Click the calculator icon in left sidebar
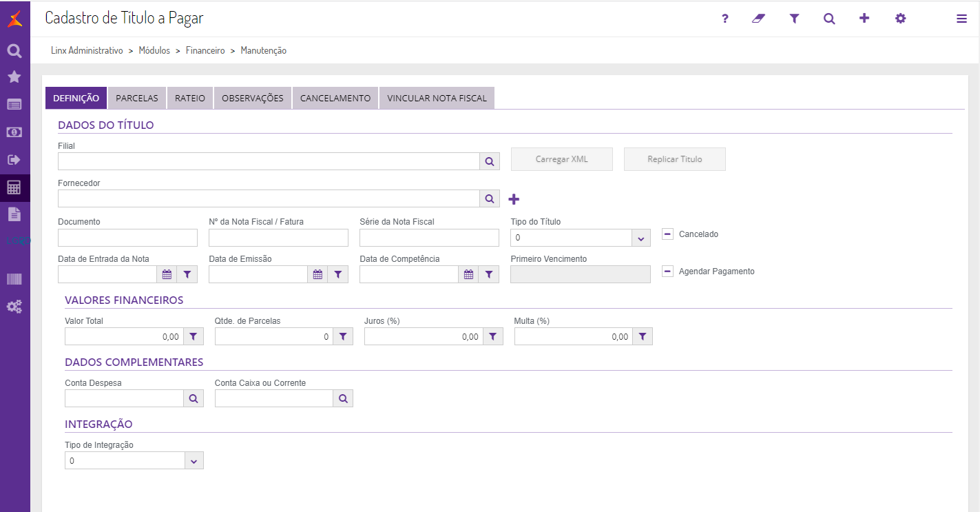Viewport: 980px width, 512px height. [14, 187]
